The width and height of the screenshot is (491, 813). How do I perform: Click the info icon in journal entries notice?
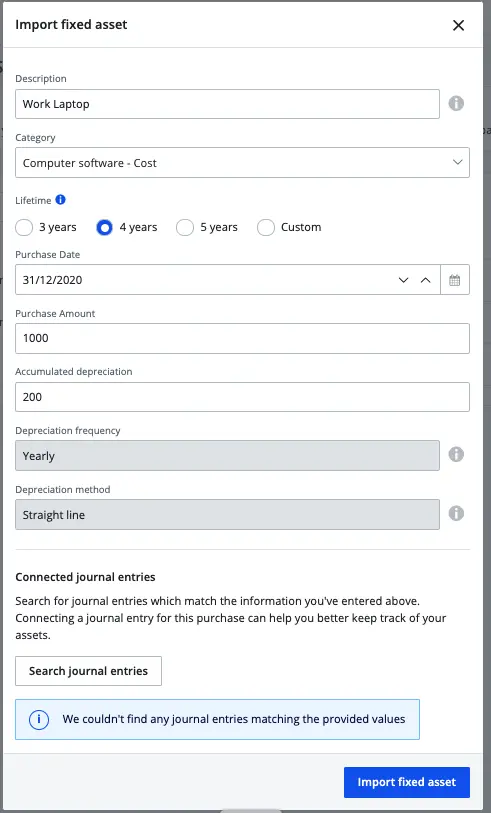[x=39, y=719]
